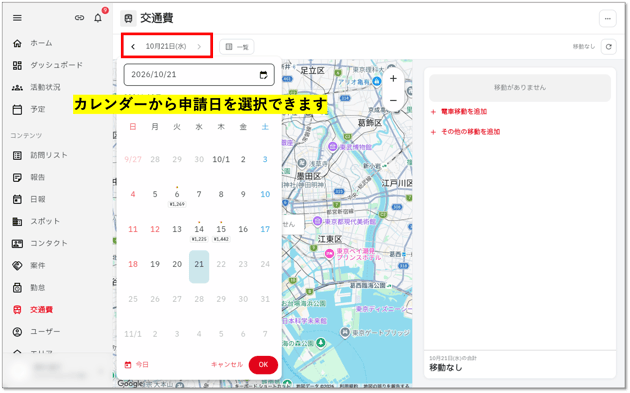Image resolution: width=630 pixels, height=393 pixels.
Task: Click the 移動なし total at the bottom
Action: [446, 368]
